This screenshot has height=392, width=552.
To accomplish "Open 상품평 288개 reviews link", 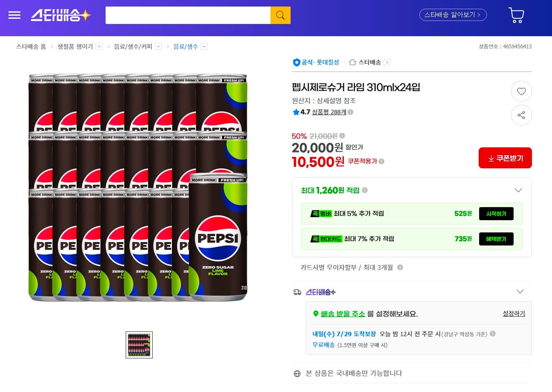I will 329,112.
